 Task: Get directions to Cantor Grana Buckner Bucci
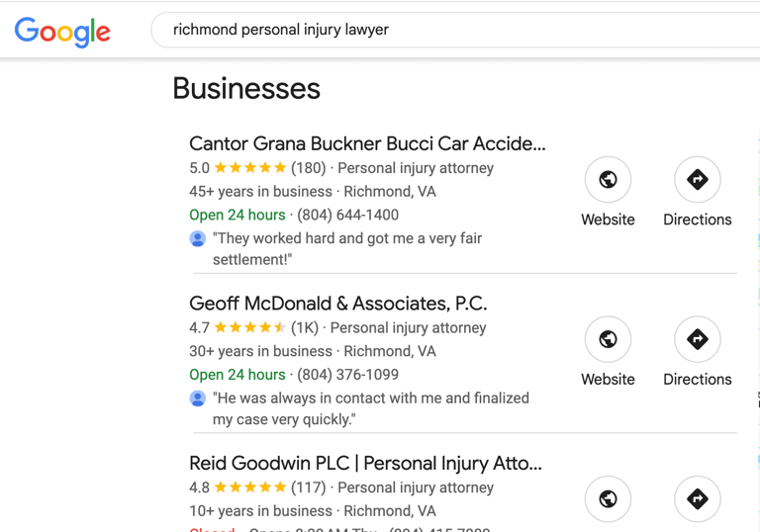pyautogui.click(x=697, y=180)
